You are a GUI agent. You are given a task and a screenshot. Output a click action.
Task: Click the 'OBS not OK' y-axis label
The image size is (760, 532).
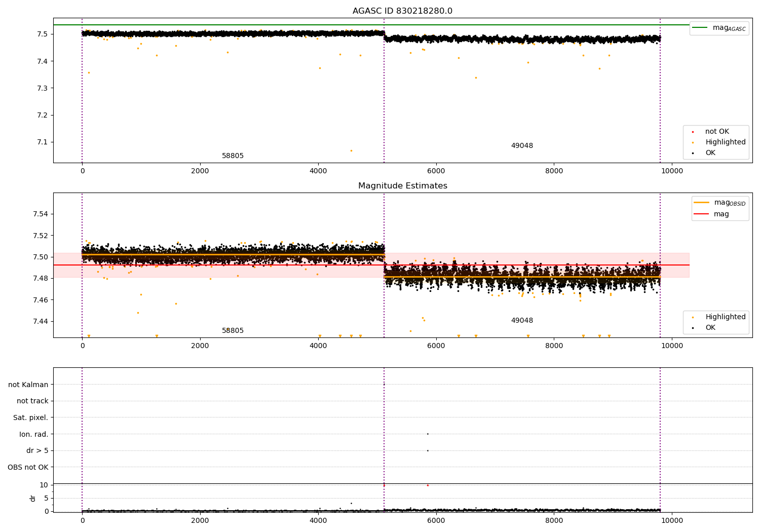pos(28,468)
